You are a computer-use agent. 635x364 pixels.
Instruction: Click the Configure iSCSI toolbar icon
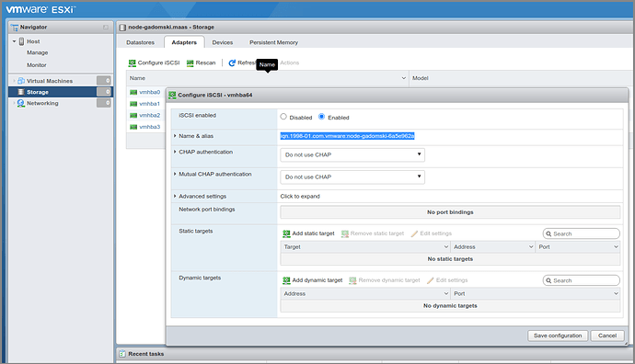click(x=132, y=63)
